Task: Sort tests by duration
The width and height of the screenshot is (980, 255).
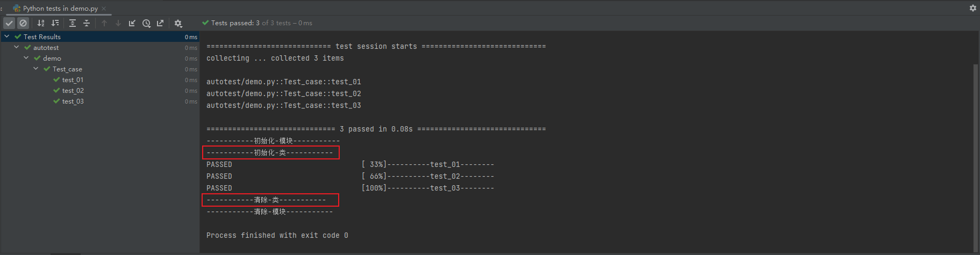Action: click(x=55, y=23)
